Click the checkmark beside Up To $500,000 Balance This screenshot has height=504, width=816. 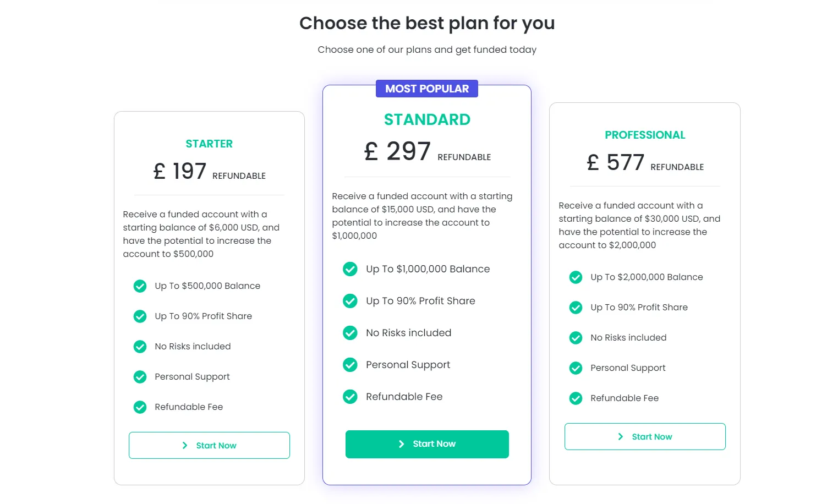click(140, 286)
